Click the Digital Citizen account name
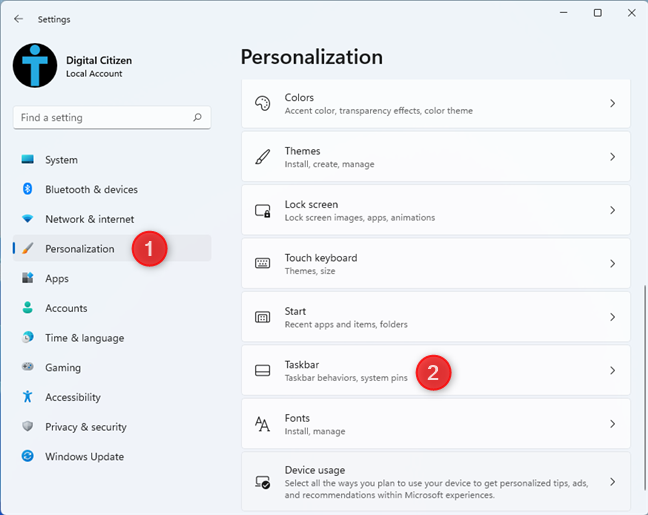Screen dimensions: 648x515 point(99,60)
